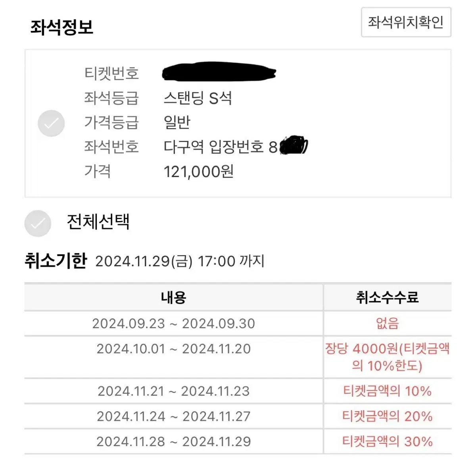This screenshot has width=476, height=458.
Task: Click the 취소수수료 column header
Action: (388, 297)
